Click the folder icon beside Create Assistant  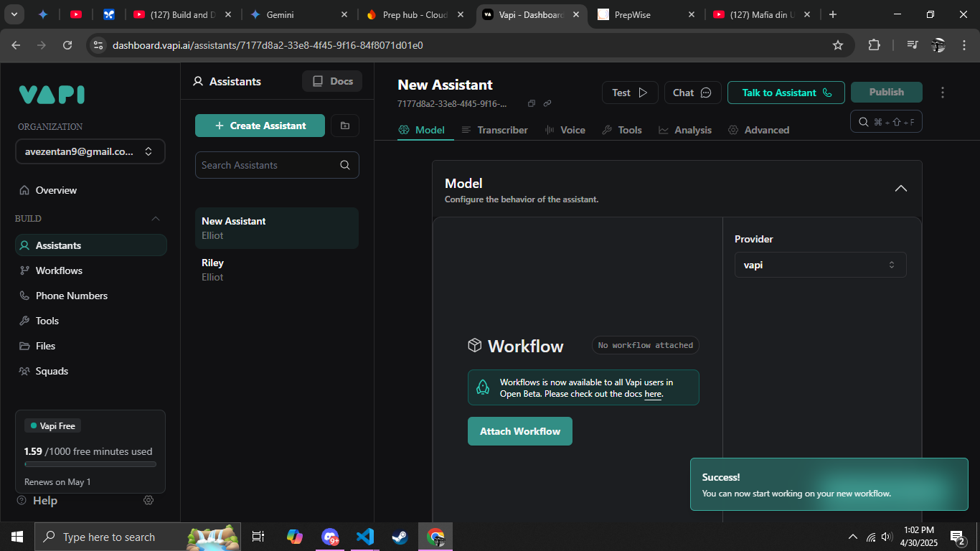click(345, 126)
